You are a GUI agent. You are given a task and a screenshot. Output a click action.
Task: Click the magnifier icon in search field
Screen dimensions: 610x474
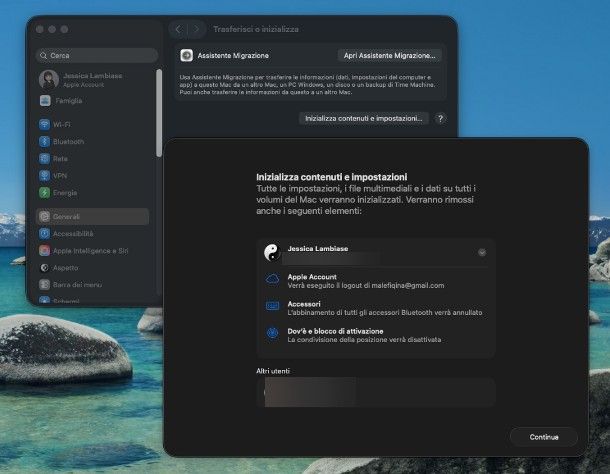(43, 56)
